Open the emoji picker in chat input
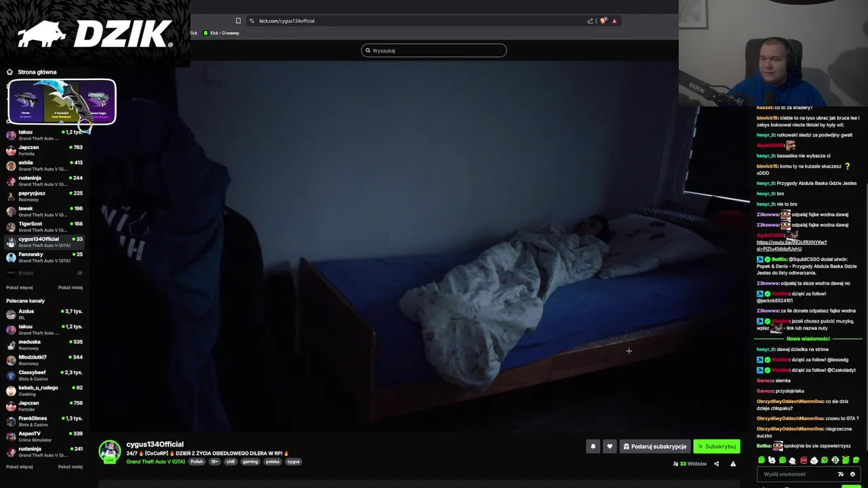Screen dimensions: 868x488 tap(852, 474)
